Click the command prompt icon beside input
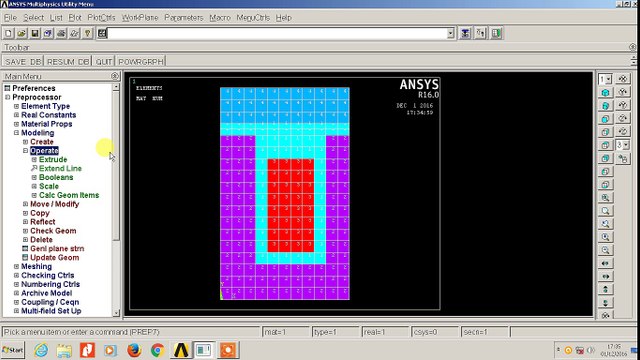 click(x=102, y=33)
